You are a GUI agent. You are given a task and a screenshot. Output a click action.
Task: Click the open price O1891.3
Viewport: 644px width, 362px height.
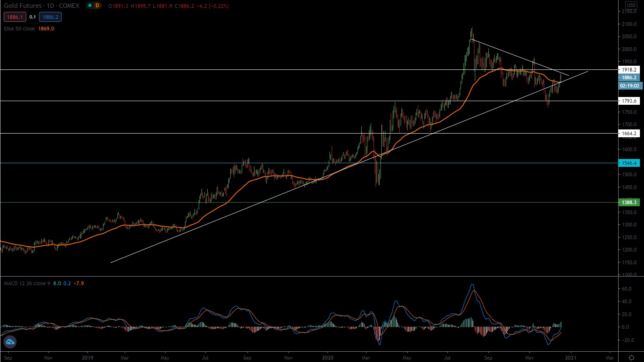tap(118, 6)
